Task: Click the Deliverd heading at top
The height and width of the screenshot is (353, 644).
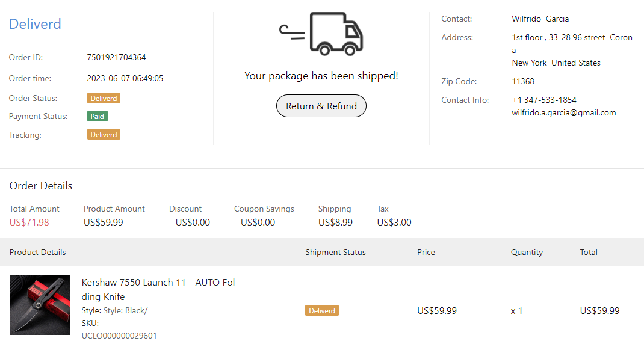Action: [35, 24]
